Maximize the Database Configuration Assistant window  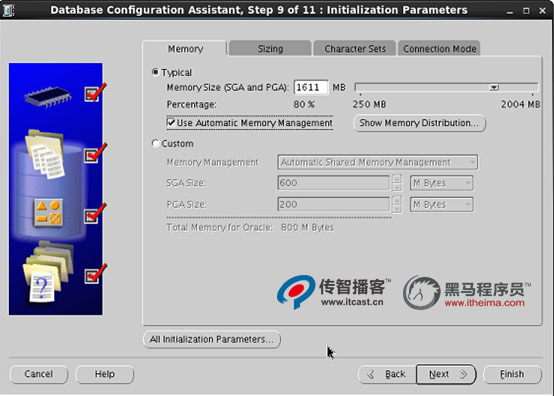click(x=526, y=11)
